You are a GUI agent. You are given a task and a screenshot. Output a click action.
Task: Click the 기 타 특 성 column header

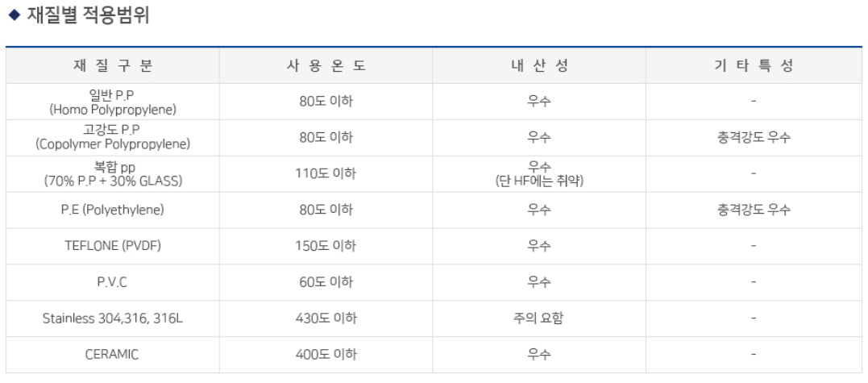click(x=753, y=66)
